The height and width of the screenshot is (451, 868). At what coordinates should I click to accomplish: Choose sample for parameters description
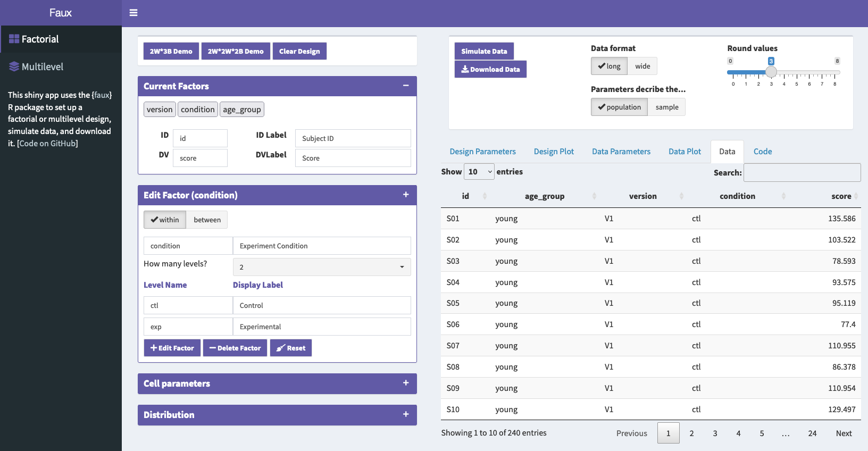pyautogui.click(x=666, y=107)
